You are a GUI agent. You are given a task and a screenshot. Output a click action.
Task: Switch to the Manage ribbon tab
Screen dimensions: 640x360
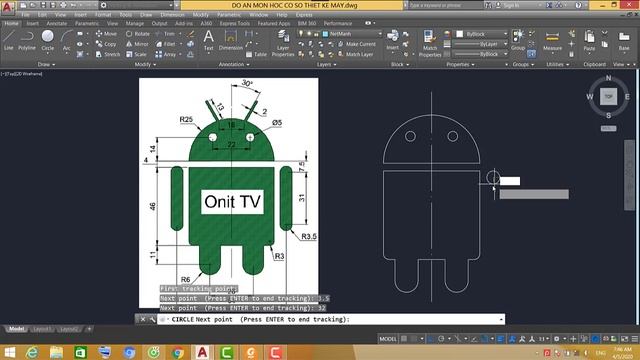coord(135,23)
